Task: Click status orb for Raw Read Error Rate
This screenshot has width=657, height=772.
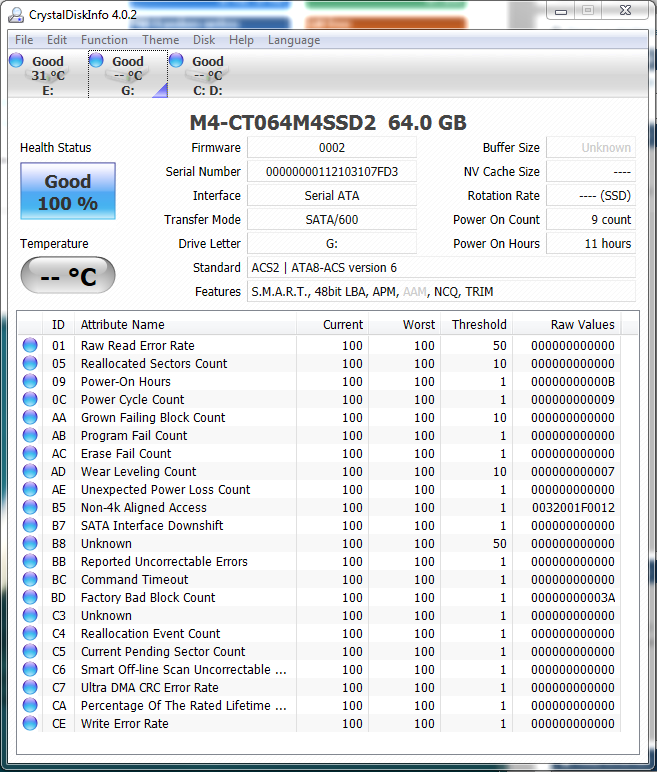Action: coord(30,345)
